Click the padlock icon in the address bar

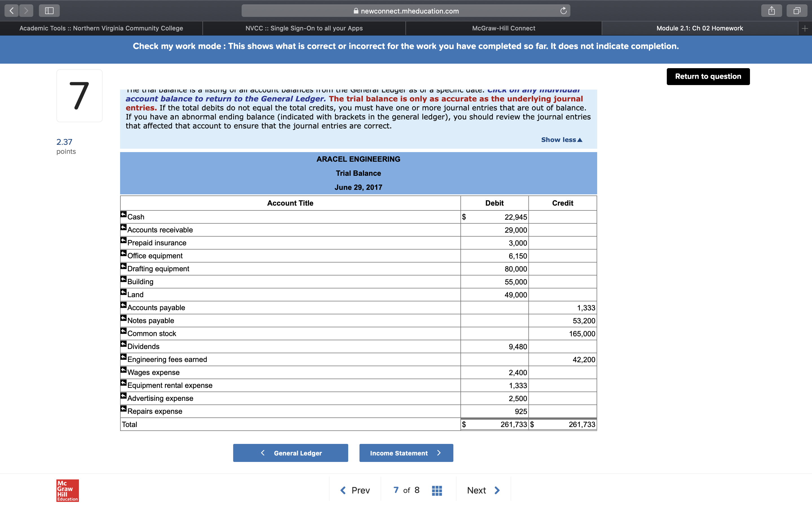(x=356, y=11)
